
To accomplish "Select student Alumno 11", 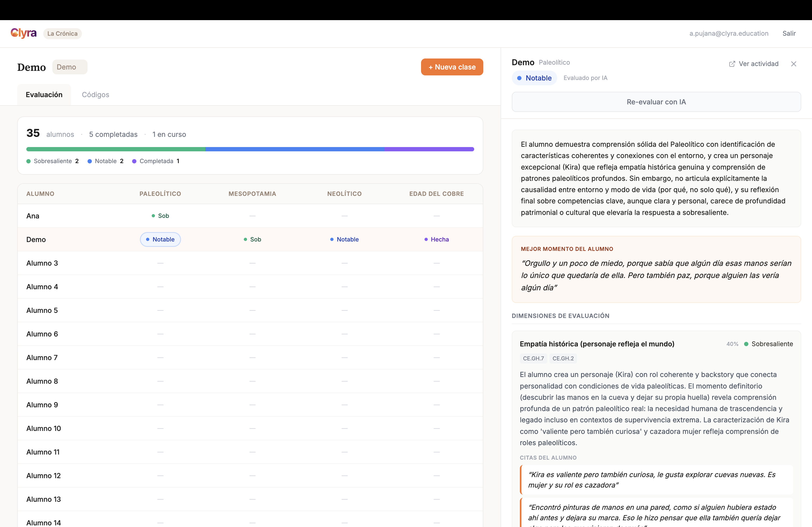I will coord(43,452).
